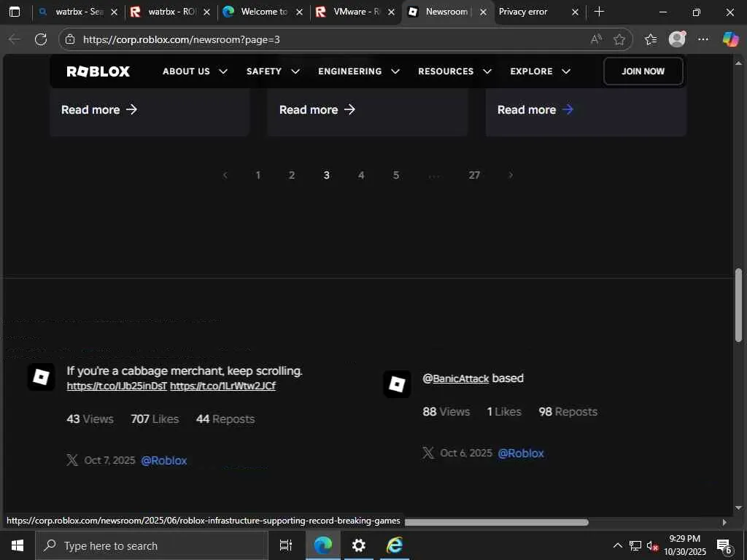Open the t.co/1LrWtw2JCf link

(x=223, y=386)
